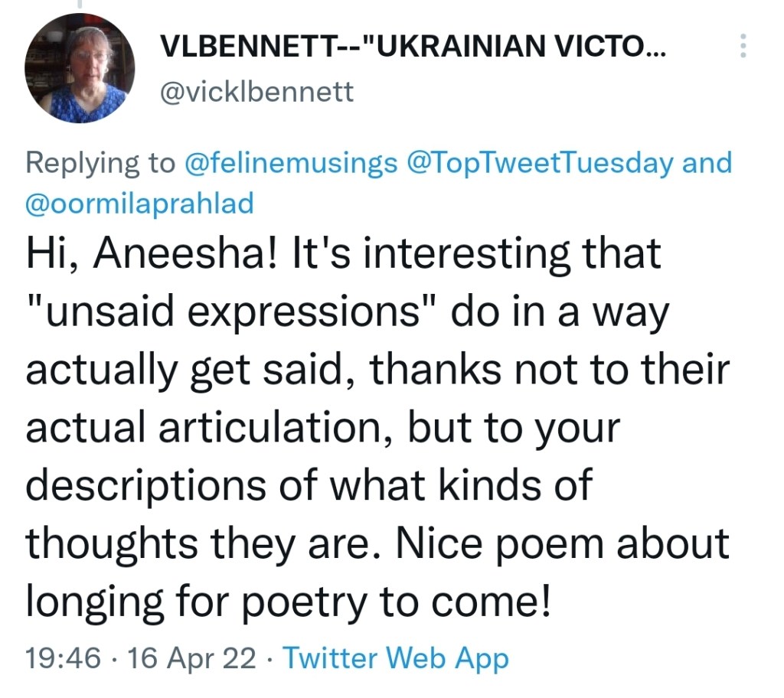
Task: Click the @vicklbennett handle
Action: point(256,92)
